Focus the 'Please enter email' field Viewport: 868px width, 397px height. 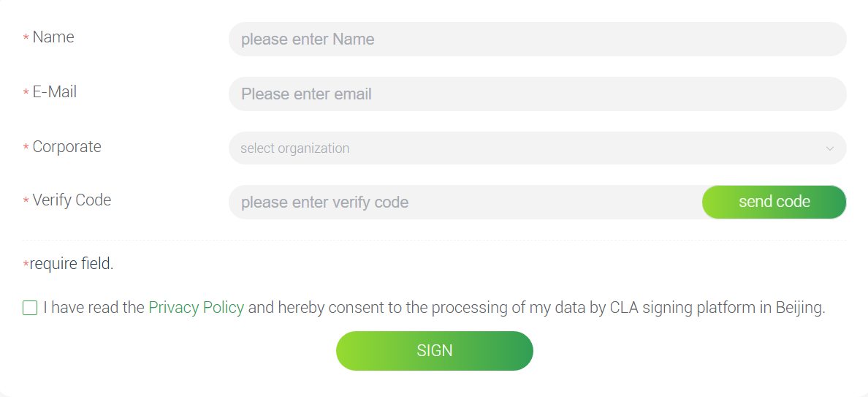coord(537,94)
